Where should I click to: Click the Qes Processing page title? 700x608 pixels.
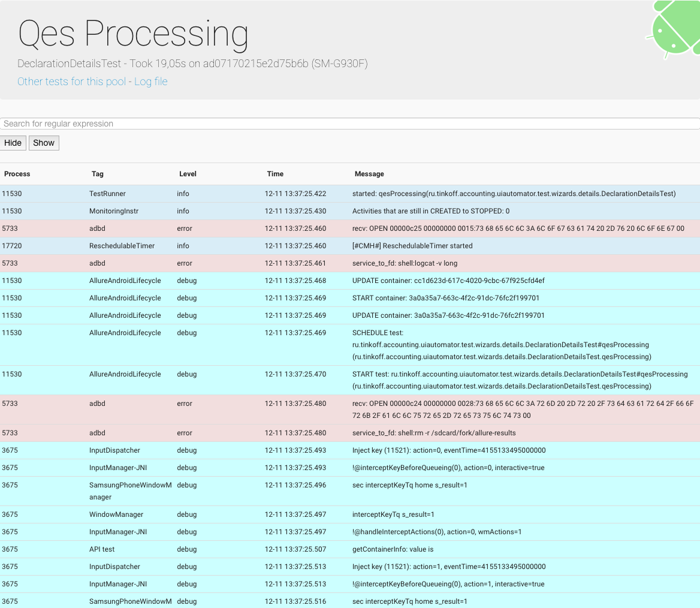point(133,34)
